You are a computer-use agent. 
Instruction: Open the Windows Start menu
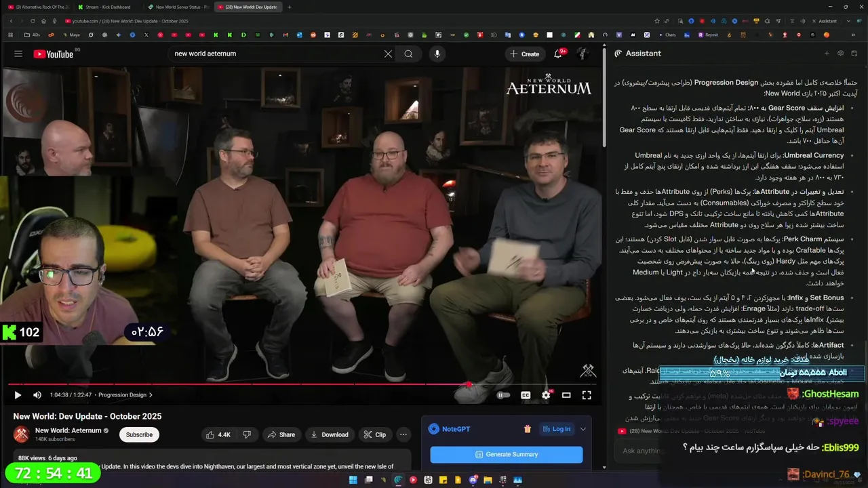point(353,480)
